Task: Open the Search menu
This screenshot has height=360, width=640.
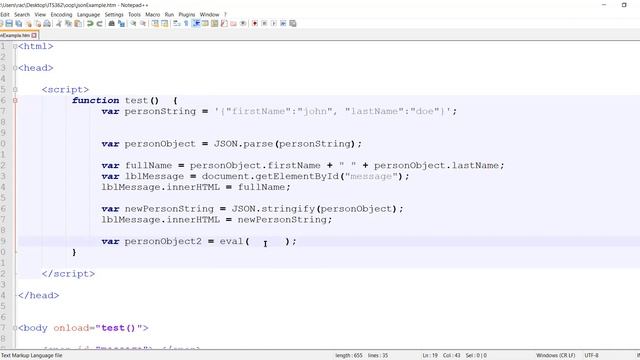Action: coord(22,14)
